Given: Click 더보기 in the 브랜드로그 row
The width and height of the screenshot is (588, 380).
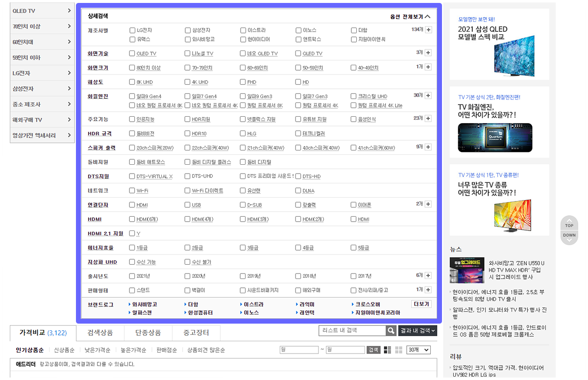Looking at the screenshot, I should click(421, 304).
